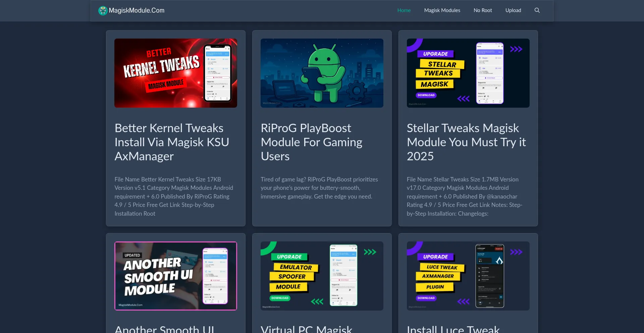Go to the No Root page

click(x=483, y=10)
